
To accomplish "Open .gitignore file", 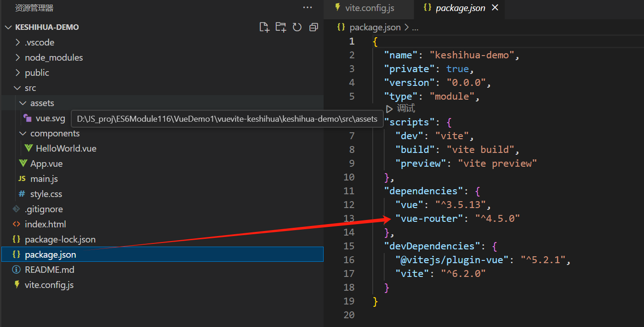I will (162, 209).
